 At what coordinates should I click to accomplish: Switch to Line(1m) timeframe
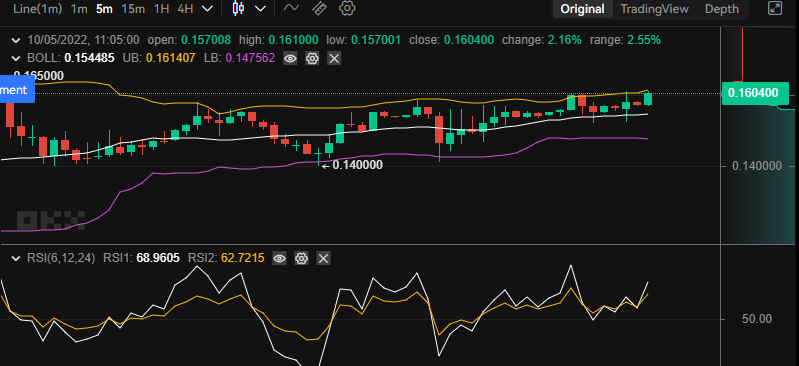pyautogui.click(x=37, y=9)
